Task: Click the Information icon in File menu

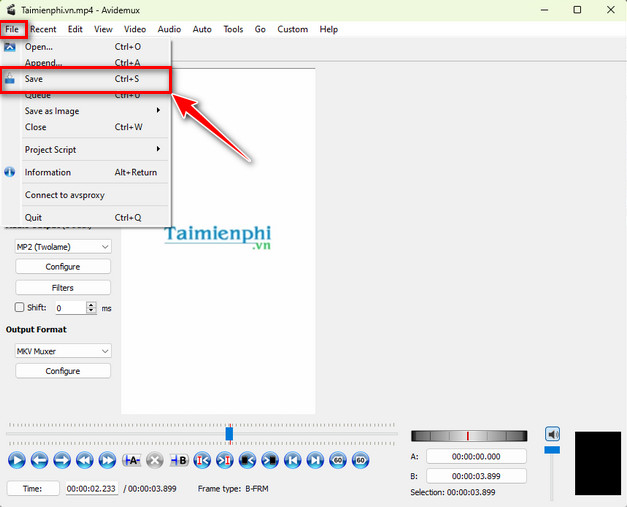Action: pyautogui.click(x=10, y=172)
